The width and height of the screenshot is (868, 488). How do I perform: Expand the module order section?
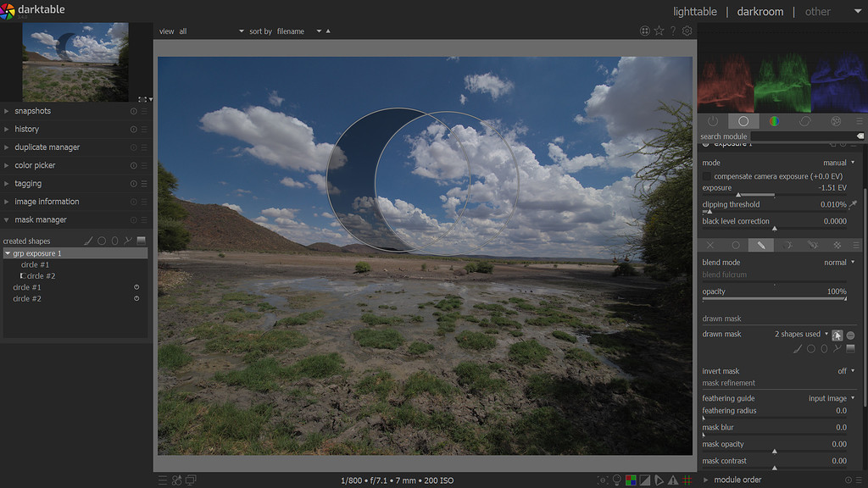737,480
